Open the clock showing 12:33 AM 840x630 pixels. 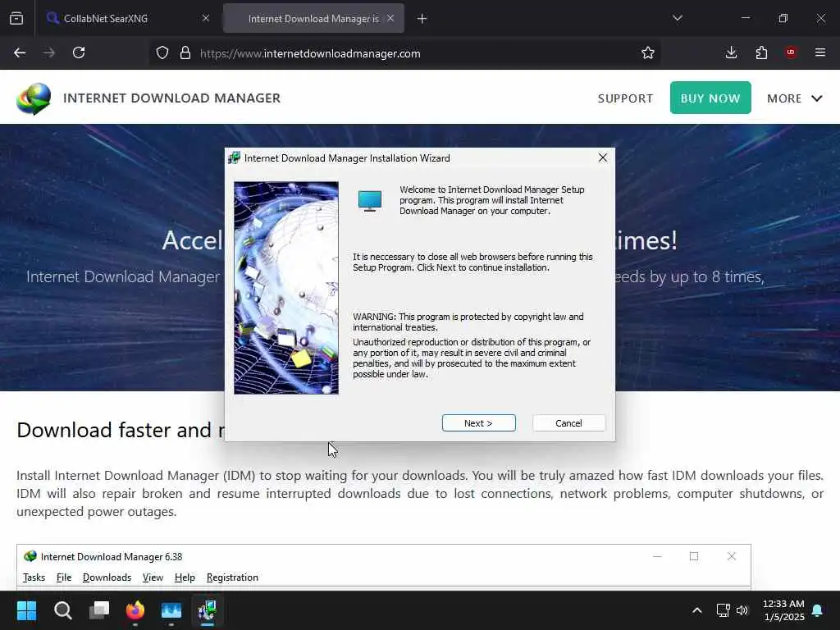(x=783, y=610)
